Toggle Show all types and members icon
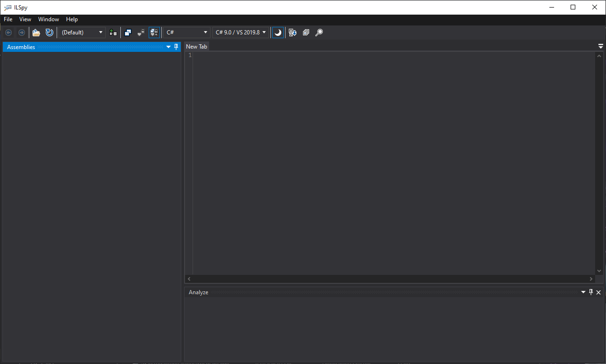This screenshot has height=364, width=606. (x=154, y=33)
